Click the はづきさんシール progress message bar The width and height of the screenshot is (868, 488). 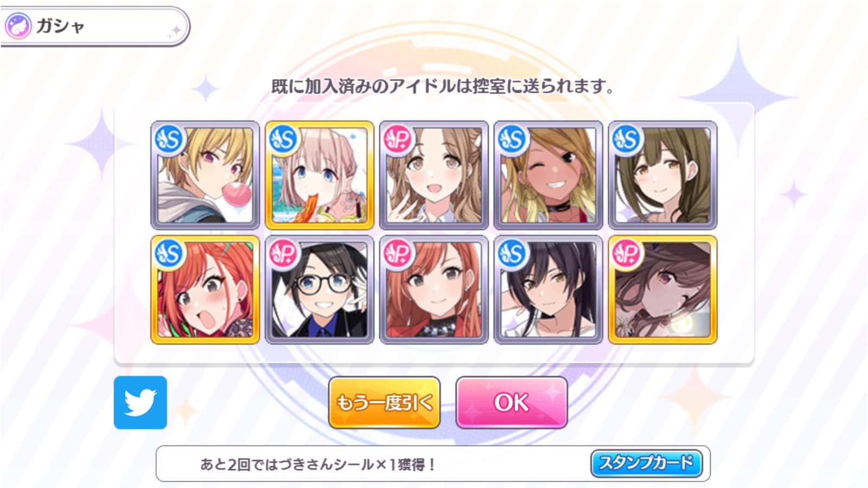[433, 464]
